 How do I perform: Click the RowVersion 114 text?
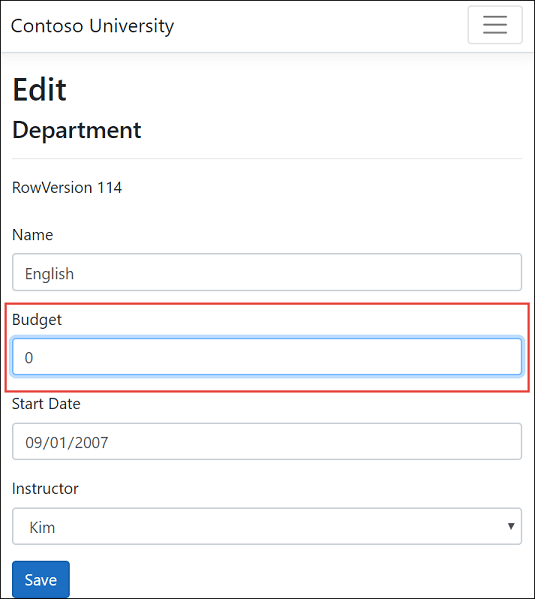tap(67, 188)
